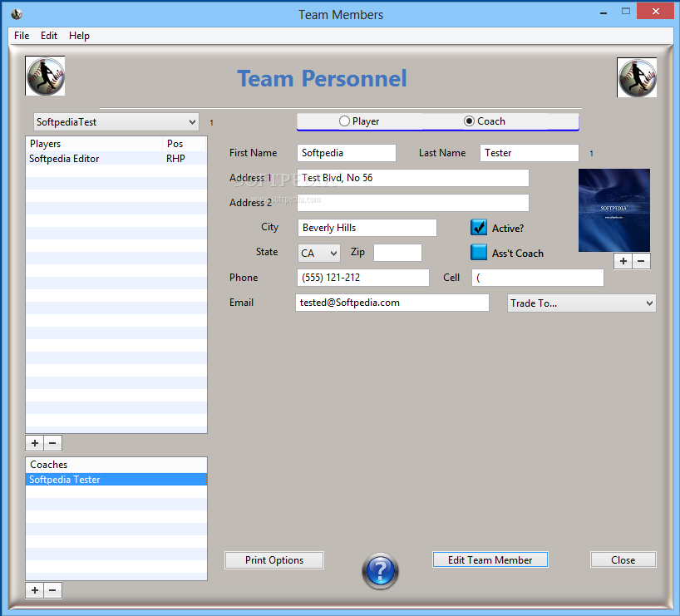Click the Phone number field
The width and height of the screenshot is (680, 616).
(x=363, y=278)
